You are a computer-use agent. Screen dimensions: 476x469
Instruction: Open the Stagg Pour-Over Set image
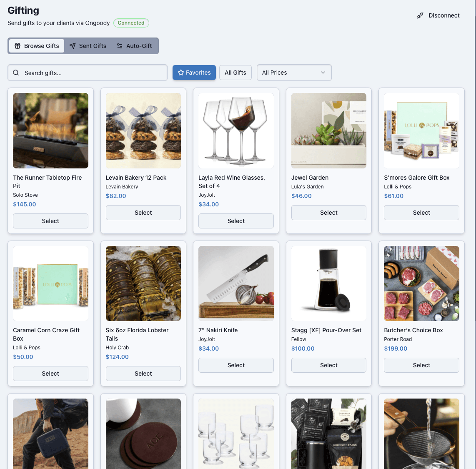329,283
